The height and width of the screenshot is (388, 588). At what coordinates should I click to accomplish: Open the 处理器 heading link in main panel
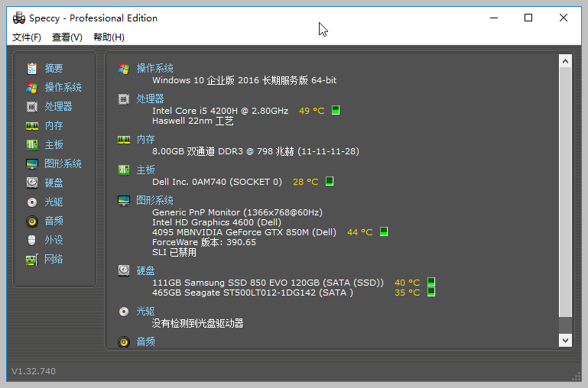[x=150, y=99]
